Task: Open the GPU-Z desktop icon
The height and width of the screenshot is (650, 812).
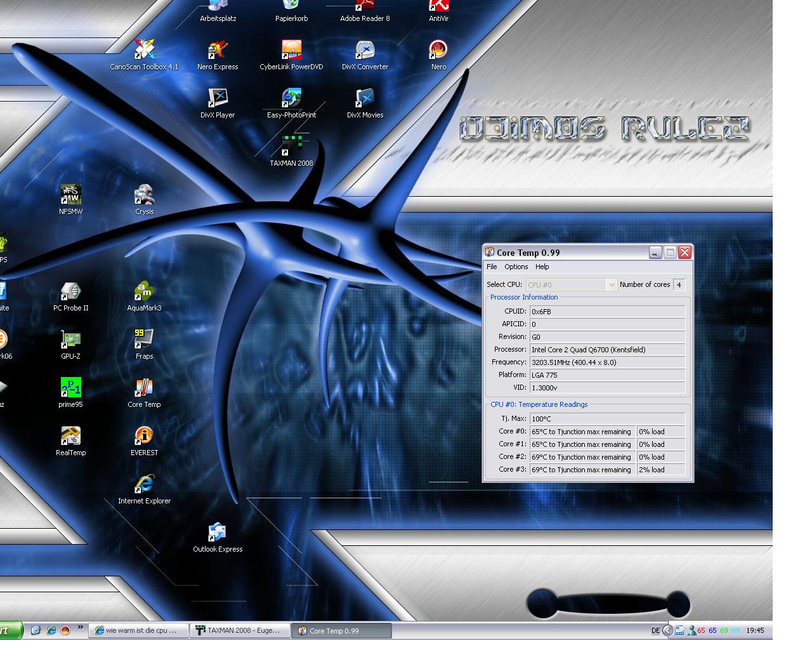Action: 70,345
